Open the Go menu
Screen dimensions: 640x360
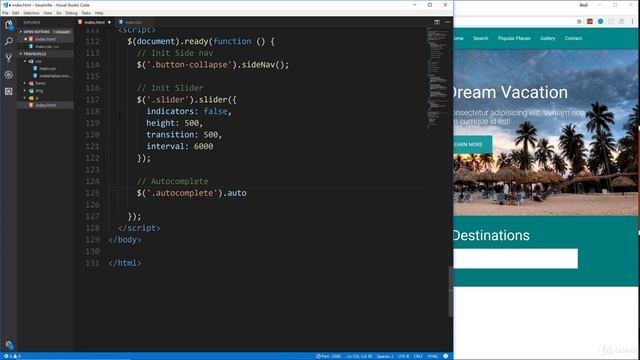pyautogui.click(x=59, y=13)
